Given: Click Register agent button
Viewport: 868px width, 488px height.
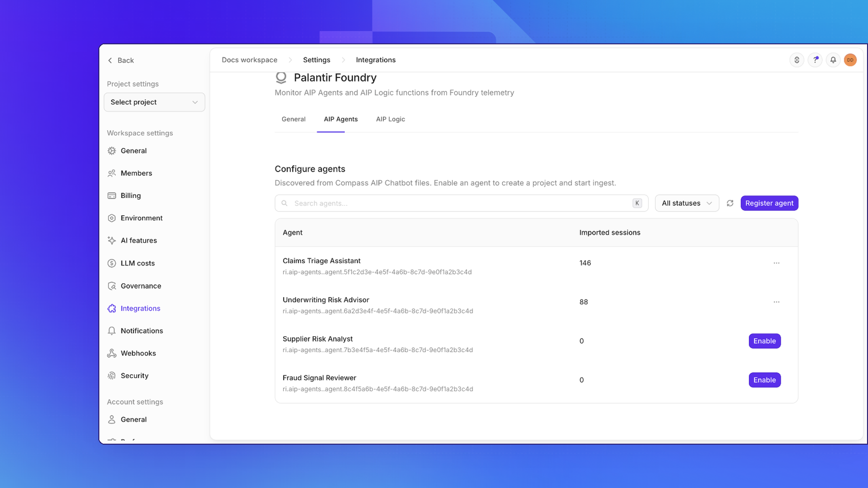Looking at the screenshot, I should pos(769,203).
